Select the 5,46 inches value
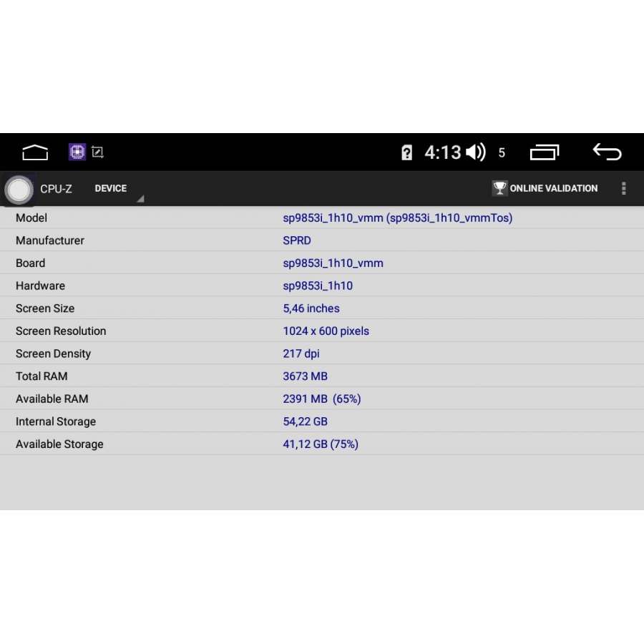Viewport: 644px width, 644px height. (x=311, y=308)
